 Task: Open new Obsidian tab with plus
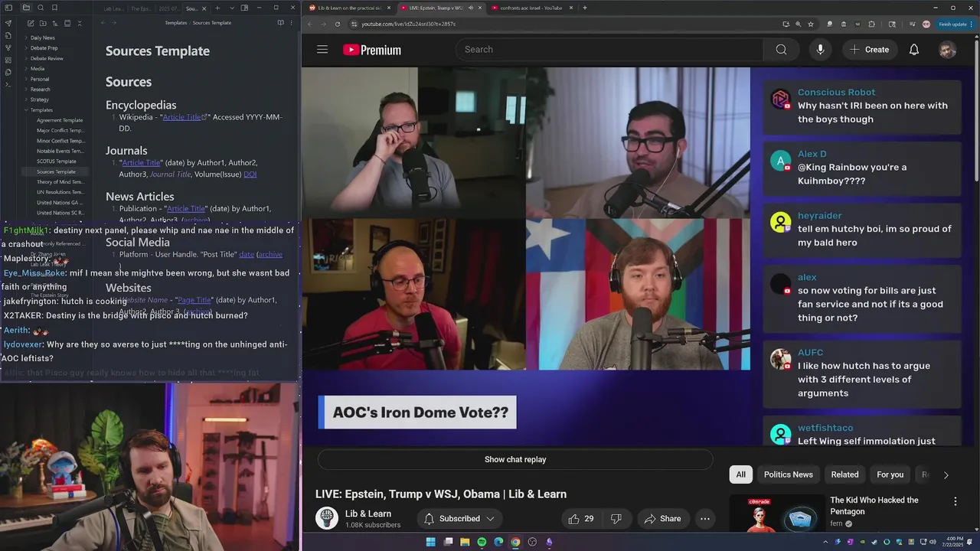(217, 8)
